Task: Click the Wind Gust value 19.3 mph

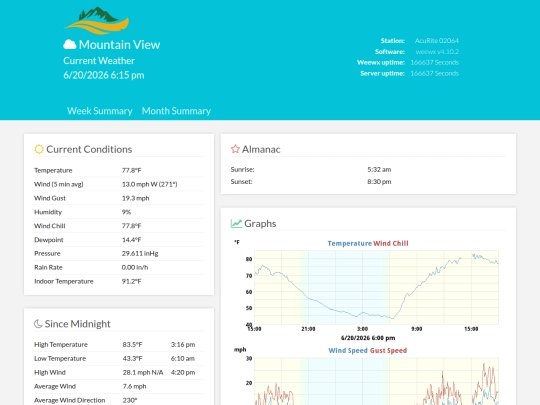Action: pyautogui.click(x=135, y=198)
